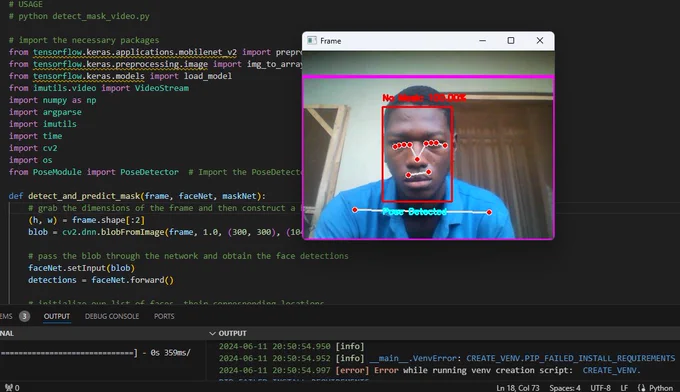Click the 'import argparse' line

45,112
